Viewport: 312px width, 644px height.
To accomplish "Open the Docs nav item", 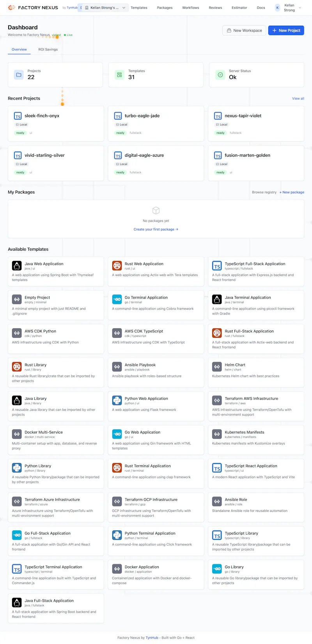I will (261, 8).
